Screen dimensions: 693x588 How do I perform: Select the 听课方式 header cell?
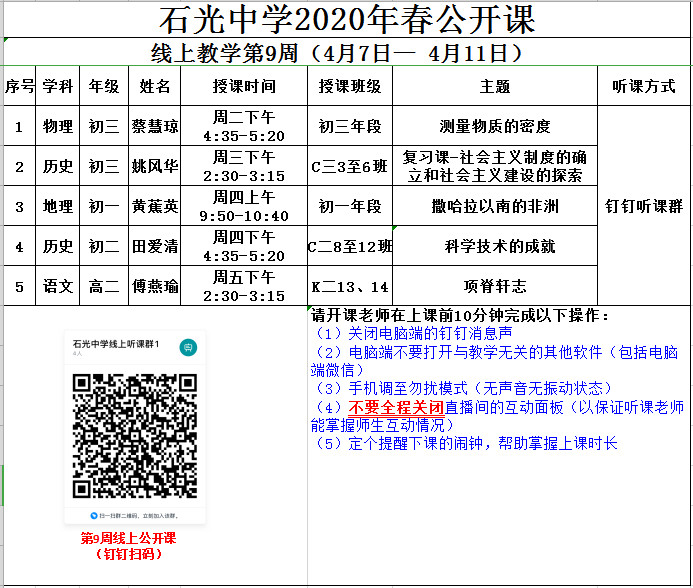[x=643, y=87]
